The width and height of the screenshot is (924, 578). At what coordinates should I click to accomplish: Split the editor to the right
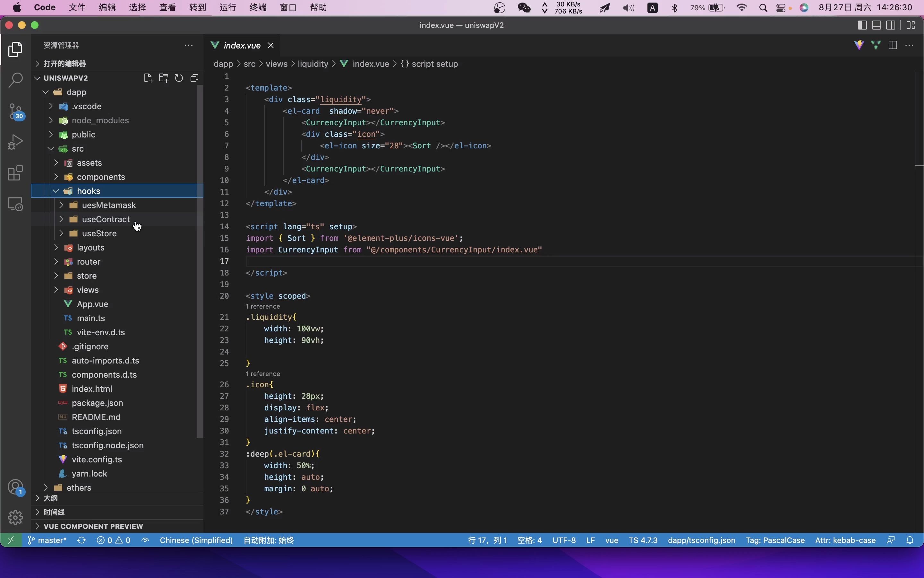coord(893,45)
